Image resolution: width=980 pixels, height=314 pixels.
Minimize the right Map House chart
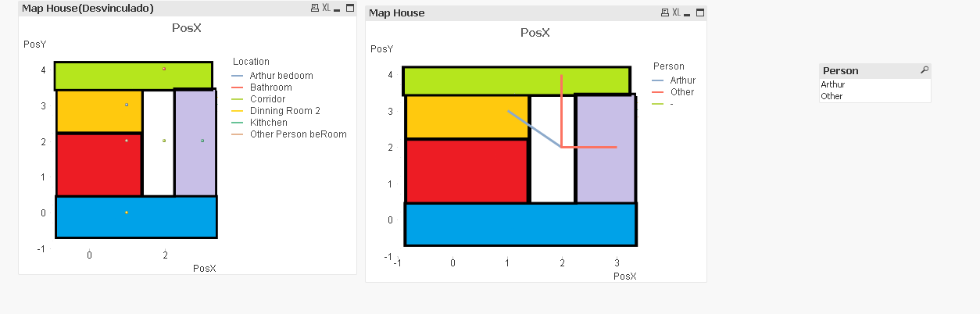coord(687,12)
